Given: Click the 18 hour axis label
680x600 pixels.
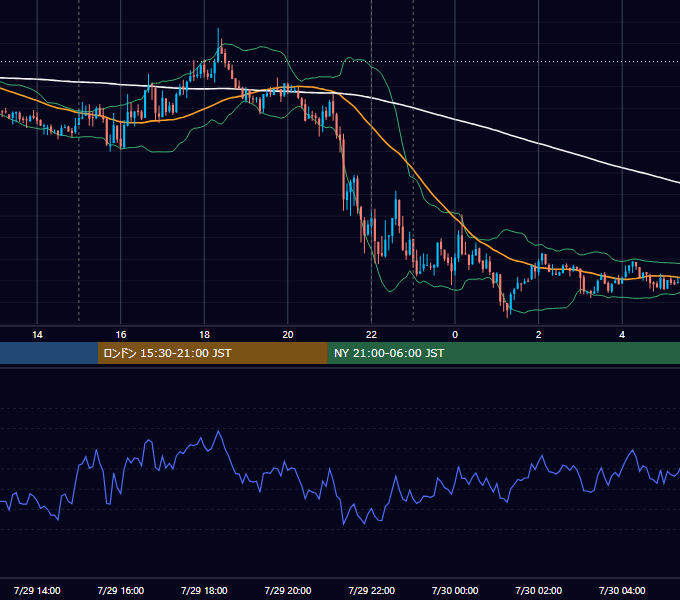Looking at the screenshot, I should [204, 335].
